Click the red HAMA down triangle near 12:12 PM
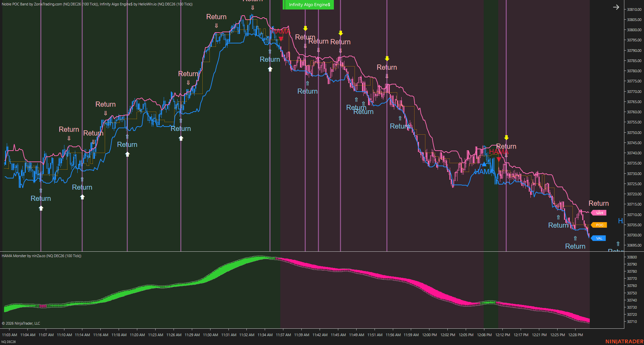Viewport: 644px width, 345px height. [x=499, y=159]
